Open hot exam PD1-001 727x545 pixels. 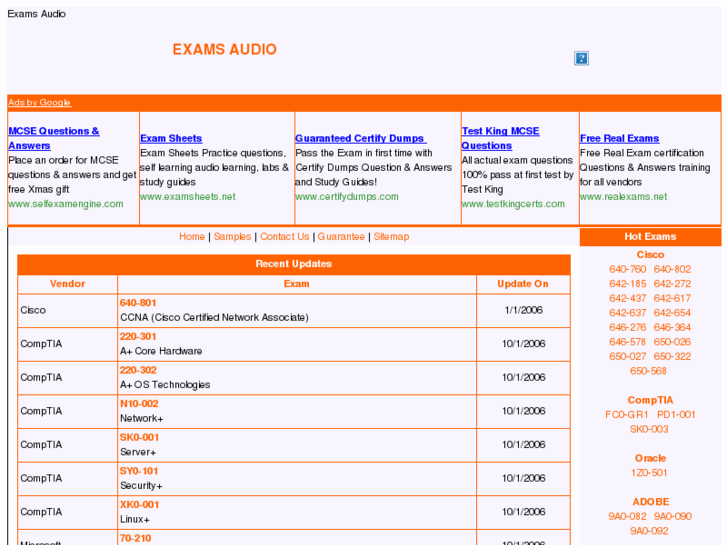click(676, 415)
